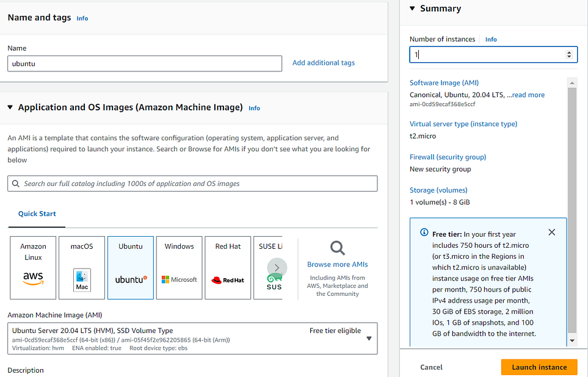Open Virtual server type summary link
The height and width of the screenshot is (377, 588).
463,124
